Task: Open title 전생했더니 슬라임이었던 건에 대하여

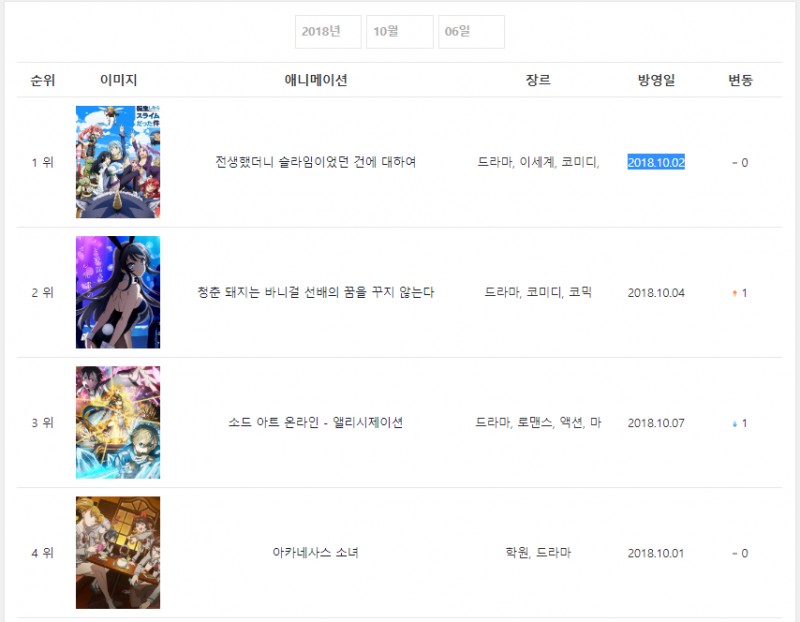Action: (315, 162)
